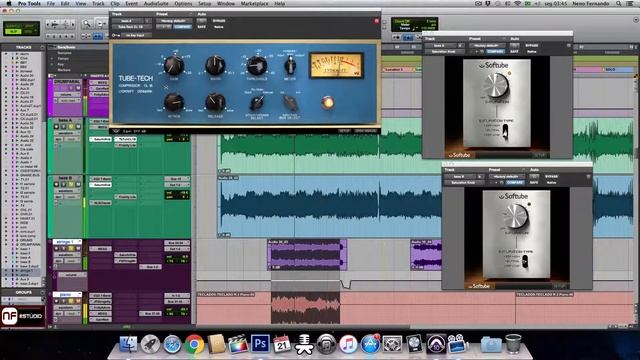Open the Groups list menu button
640x360 pixels.
42,293
